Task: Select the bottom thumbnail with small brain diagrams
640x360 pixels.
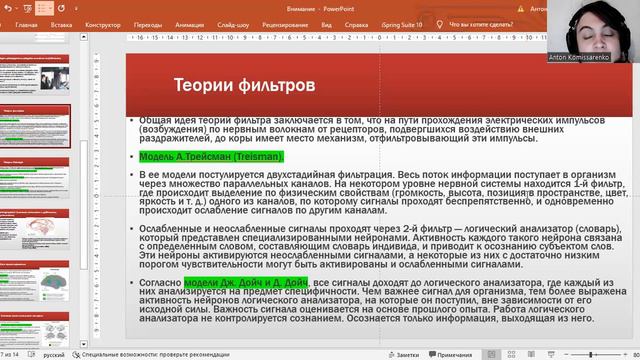Action: click(x=35, y=330)
